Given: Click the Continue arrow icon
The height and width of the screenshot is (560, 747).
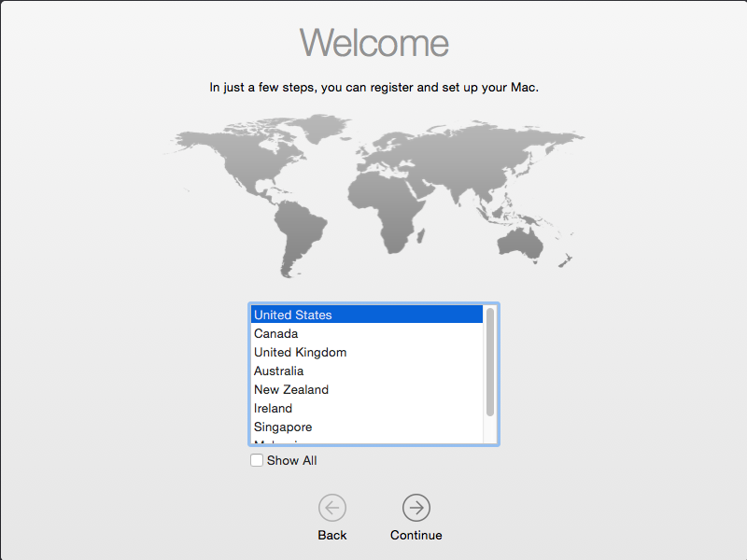Looking at the screenshot, I should click(x=416, y=508).
